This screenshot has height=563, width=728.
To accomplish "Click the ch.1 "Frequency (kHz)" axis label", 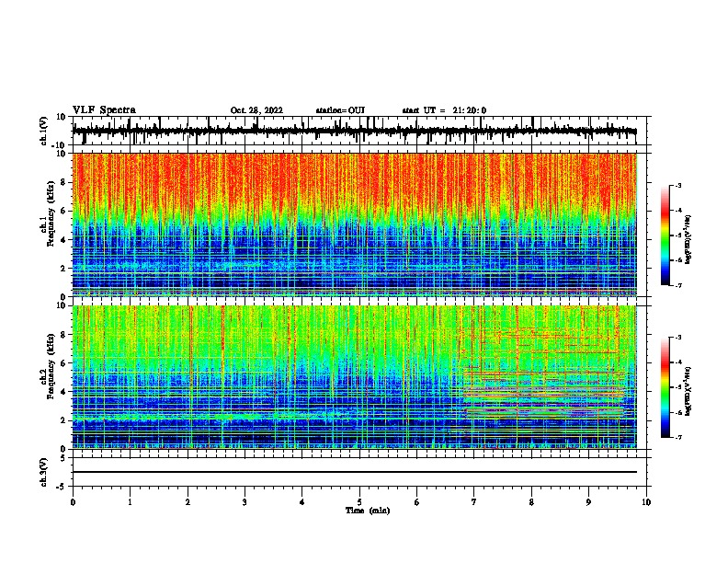I will pos(51,214).
